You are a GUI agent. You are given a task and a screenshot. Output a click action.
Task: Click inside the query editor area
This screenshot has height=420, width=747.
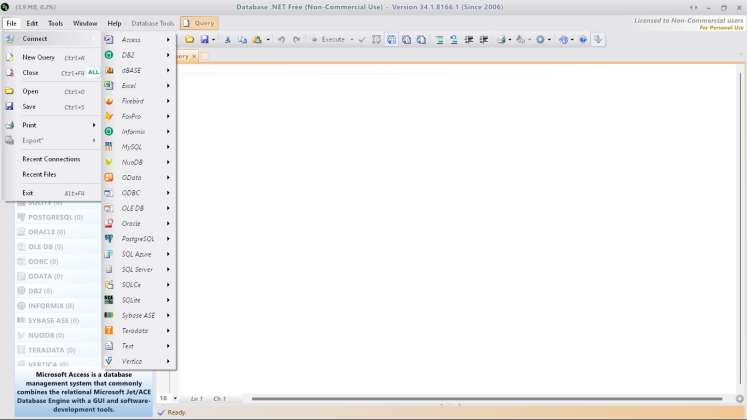[457, 229]
